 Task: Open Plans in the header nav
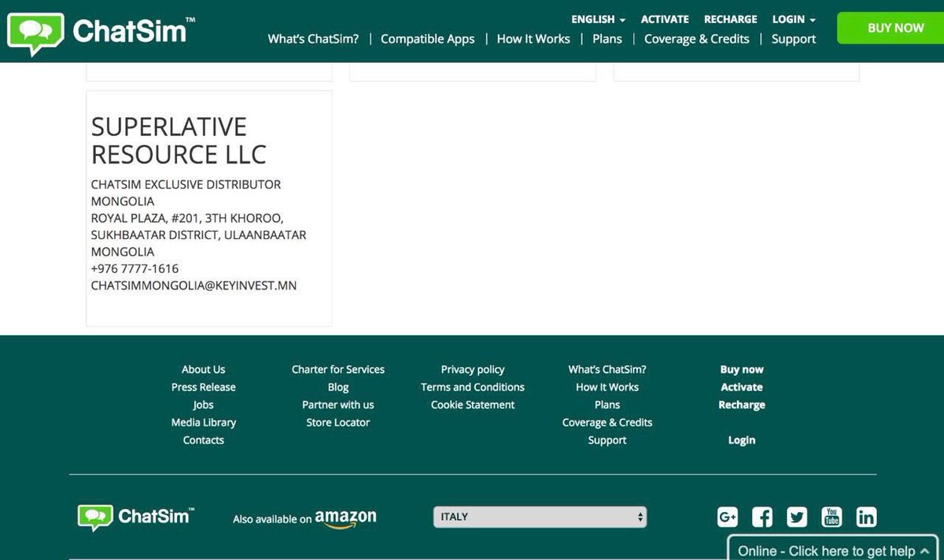pyautogui.click(x=607, y=39)
